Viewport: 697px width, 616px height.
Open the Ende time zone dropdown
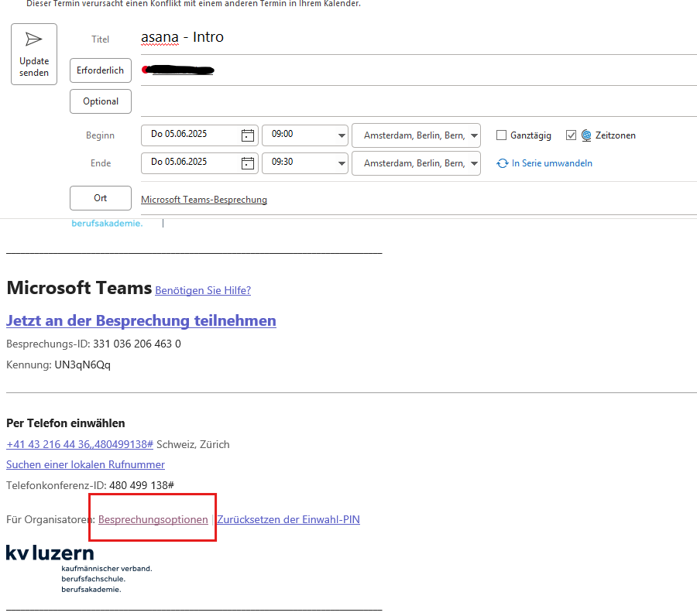474,163
